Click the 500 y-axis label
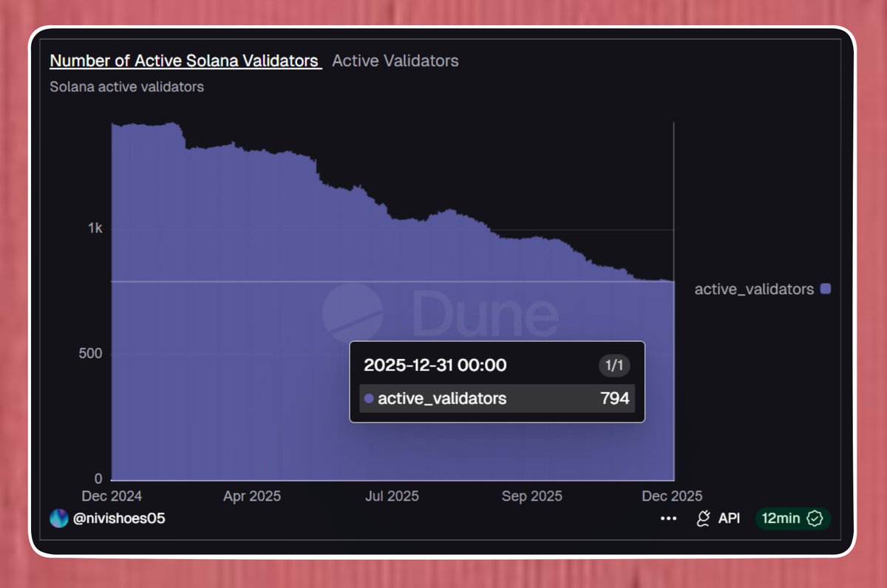 (90, 354)
